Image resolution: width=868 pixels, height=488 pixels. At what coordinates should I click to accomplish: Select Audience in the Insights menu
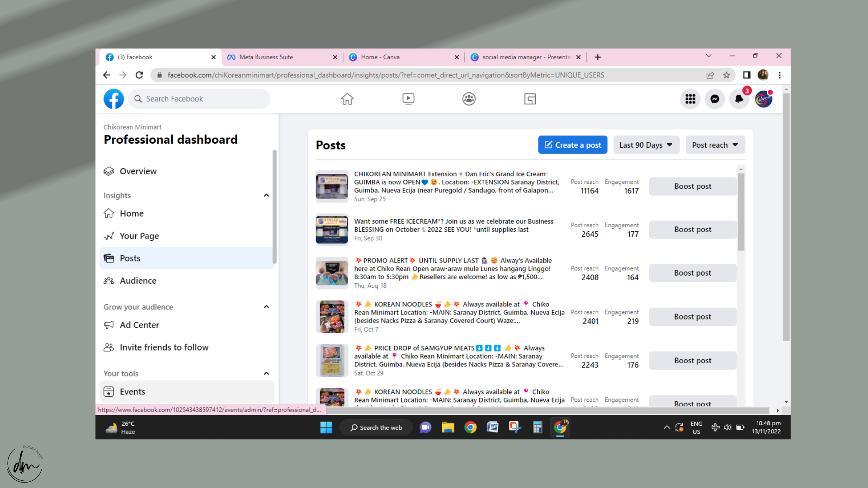[138, 281]
